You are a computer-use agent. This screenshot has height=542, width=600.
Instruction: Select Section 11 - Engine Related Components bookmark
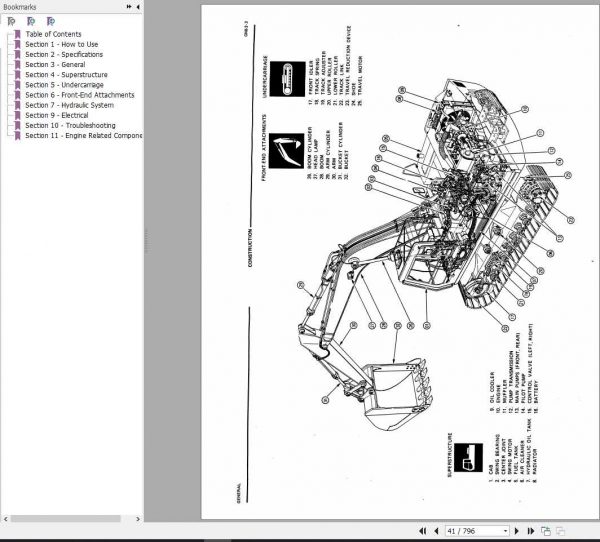coord(83,136)
